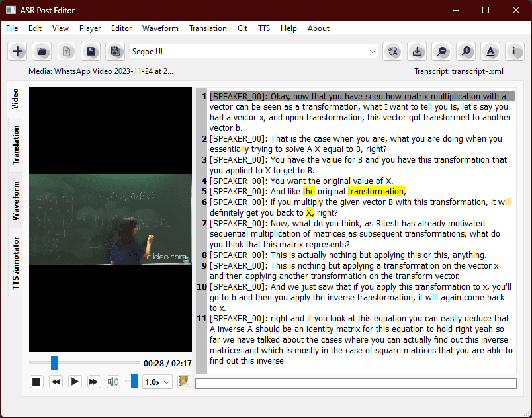Stop playback with the stop button
The height and width of the screenshot is (418, 532).
tap(36, 381)
